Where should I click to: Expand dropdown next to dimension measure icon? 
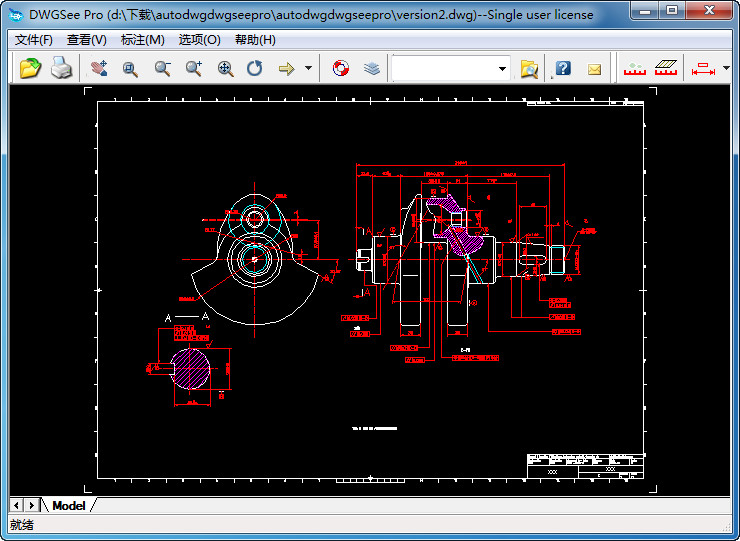point(726,69)
